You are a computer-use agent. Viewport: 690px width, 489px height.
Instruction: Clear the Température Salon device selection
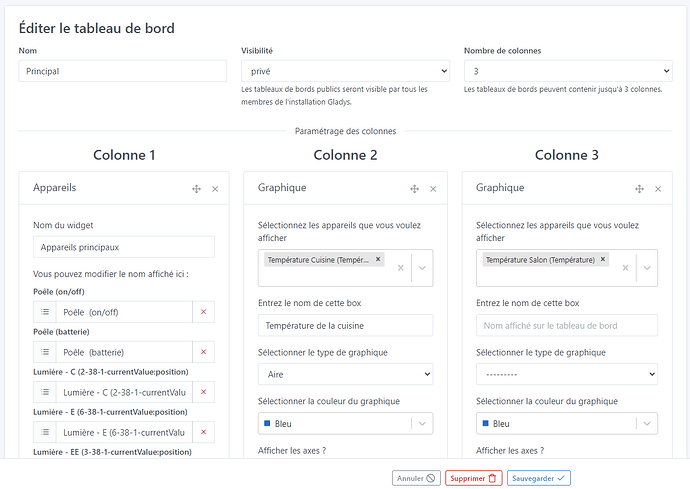[625, 268]
